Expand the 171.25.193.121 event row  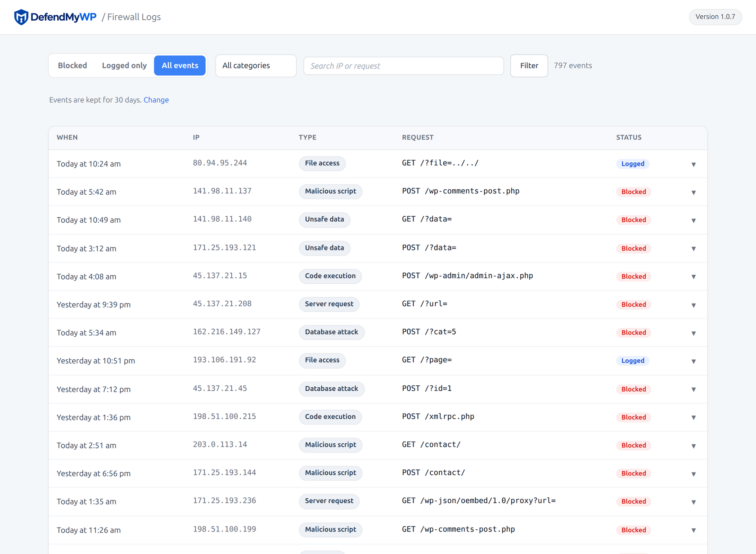click(x=693, y=249)
